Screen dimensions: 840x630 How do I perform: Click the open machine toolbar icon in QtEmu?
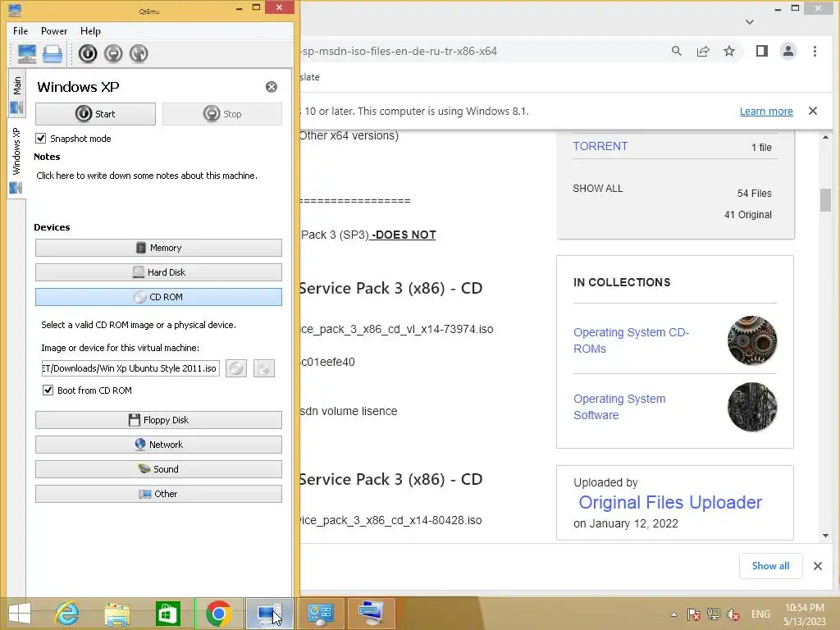pyautogui.click(x=52, y=53)
